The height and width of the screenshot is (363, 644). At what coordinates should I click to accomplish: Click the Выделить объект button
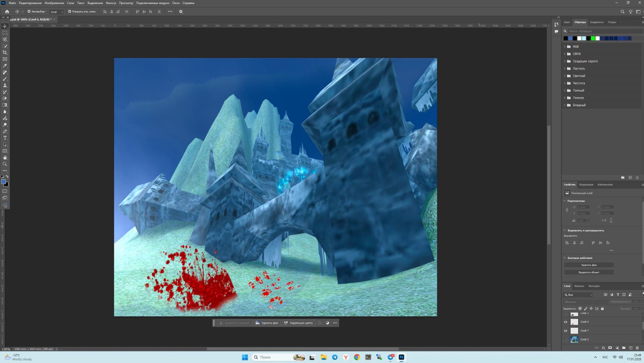coord(589,272)
